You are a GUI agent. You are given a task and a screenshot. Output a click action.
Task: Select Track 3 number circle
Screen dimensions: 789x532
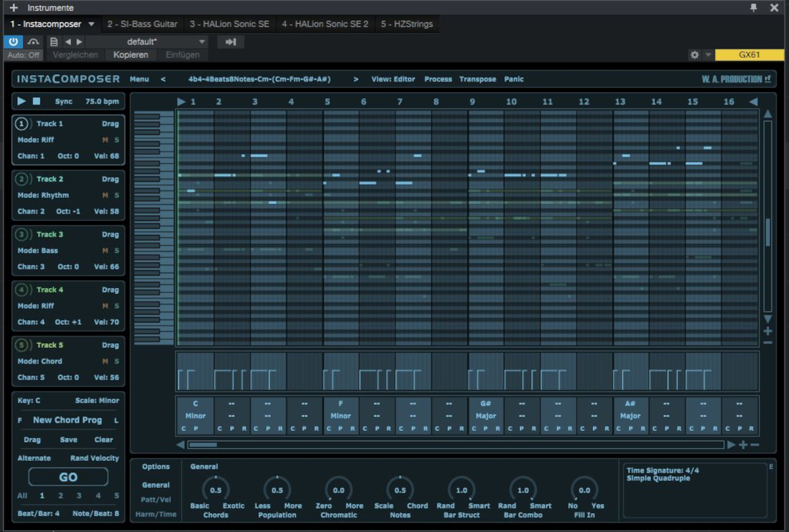pyautogui.click(x=22, y=234)
